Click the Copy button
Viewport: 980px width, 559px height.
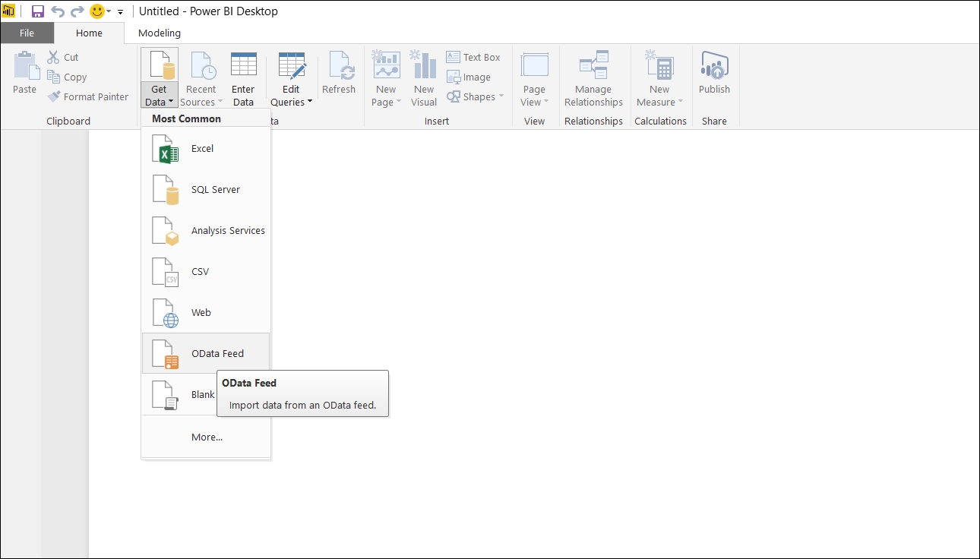67,77
